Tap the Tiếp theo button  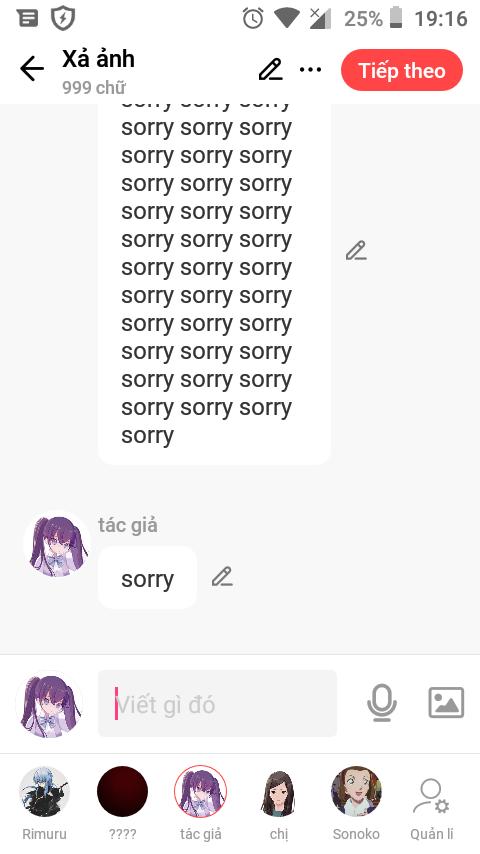tap(402, 71)
